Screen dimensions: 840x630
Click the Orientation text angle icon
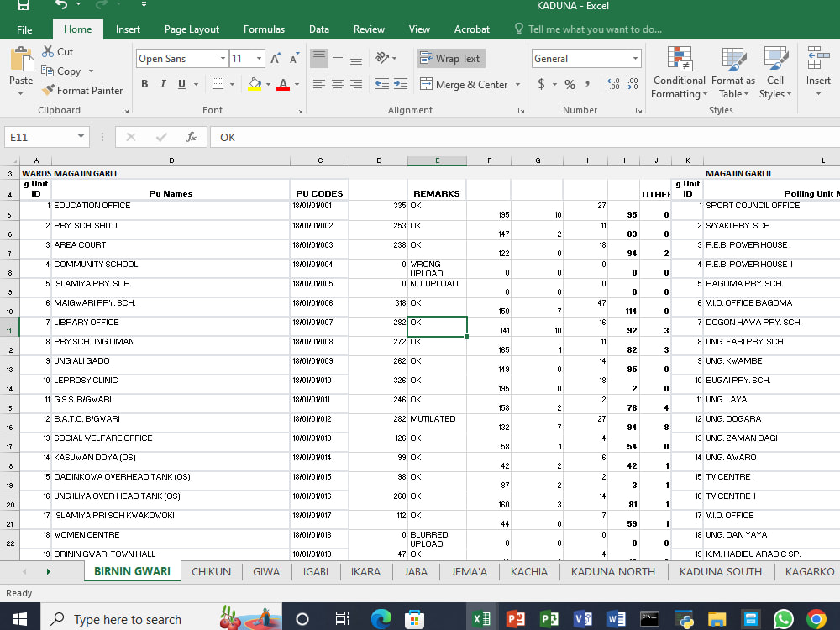381,58
